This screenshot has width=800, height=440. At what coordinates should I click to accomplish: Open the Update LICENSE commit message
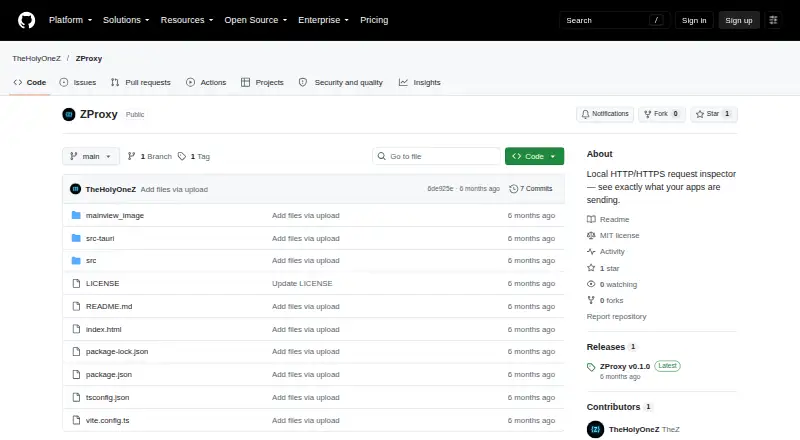point(302,283)
